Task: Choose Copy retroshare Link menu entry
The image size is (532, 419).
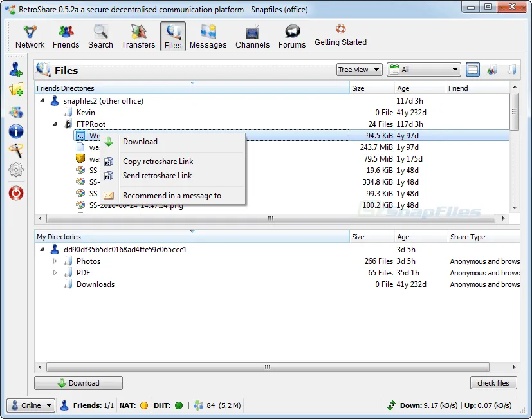Action: pyautogui.click(x=173, y=162)
